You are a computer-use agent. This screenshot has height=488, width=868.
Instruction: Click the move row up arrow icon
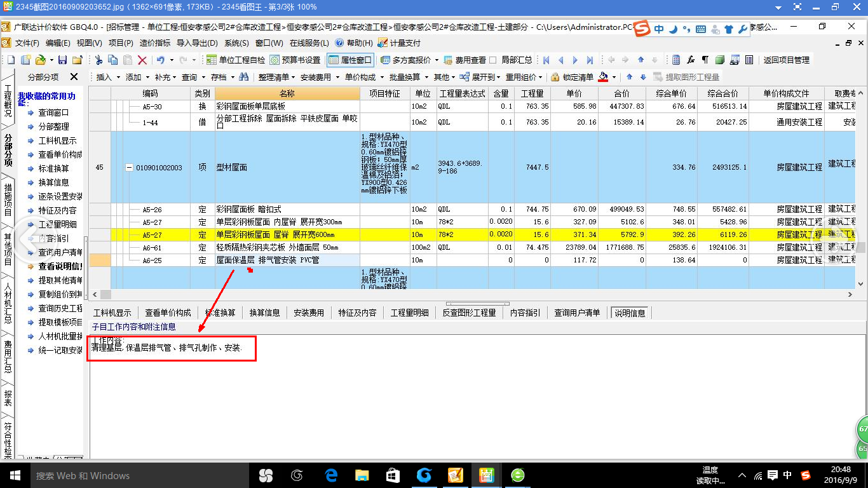coord(630,77)
